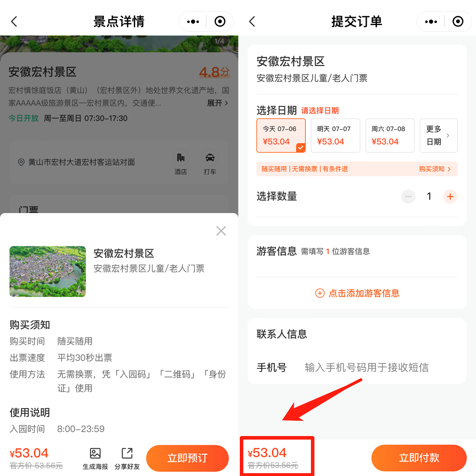This screenshot has width=476, height=476.
Task: Click the 手机号 phone number input field
Action: point(366,368)
